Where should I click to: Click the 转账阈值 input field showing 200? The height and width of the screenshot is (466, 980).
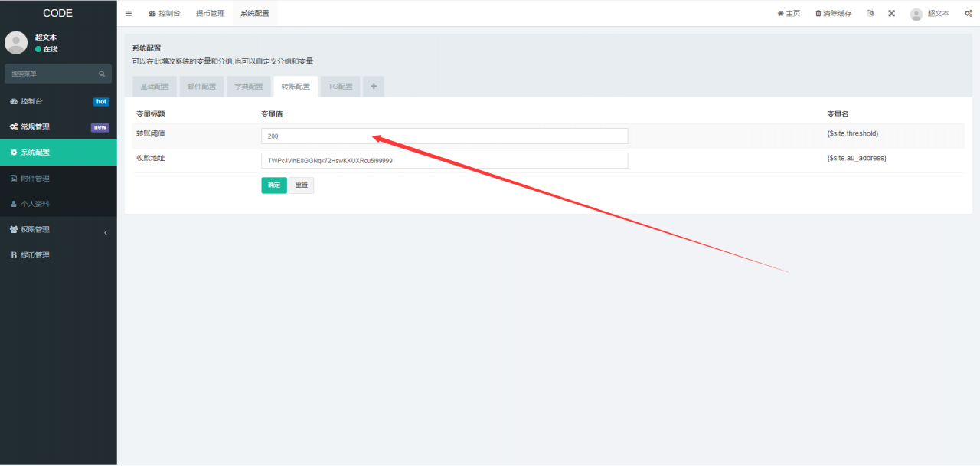point(444,136)
